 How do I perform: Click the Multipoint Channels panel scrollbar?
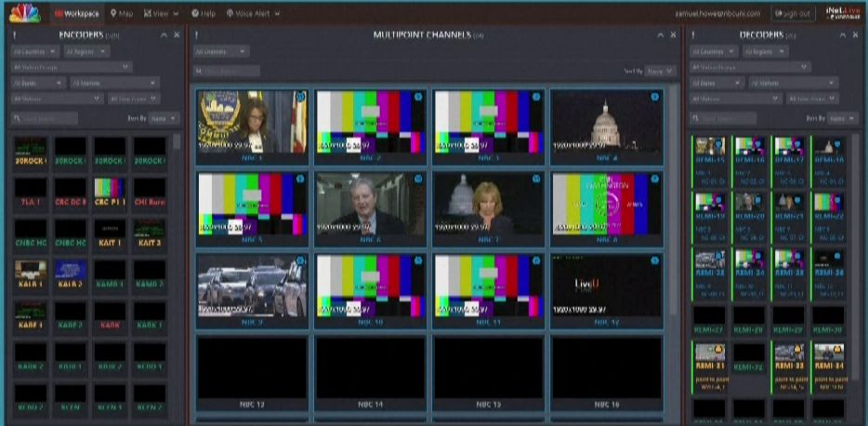click(x=674, y=199)
